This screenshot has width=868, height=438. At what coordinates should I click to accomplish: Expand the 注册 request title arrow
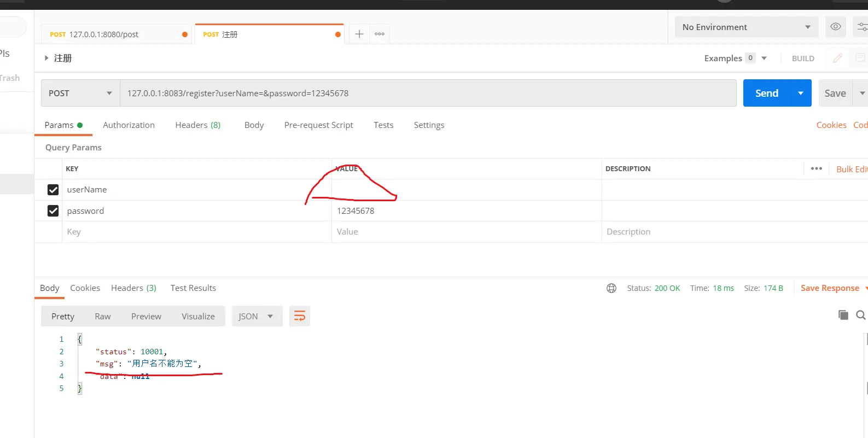click(46, 58)
